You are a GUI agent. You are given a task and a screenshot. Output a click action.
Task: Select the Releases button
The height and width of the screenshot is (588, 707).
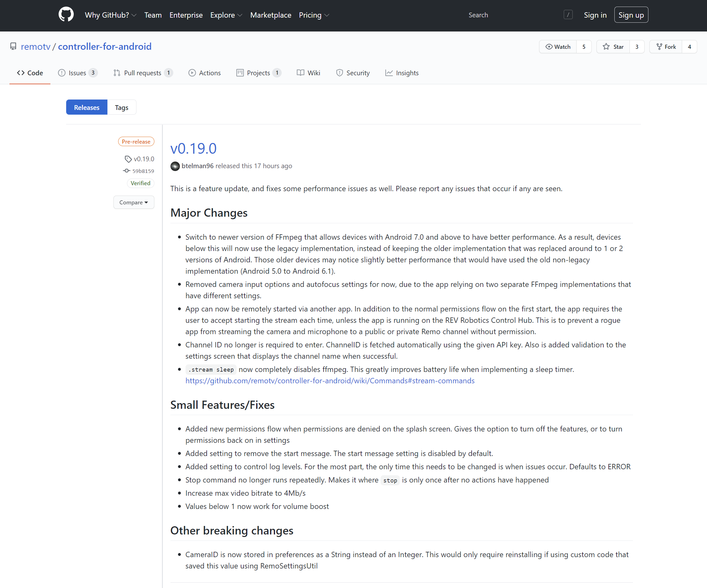[87, 107]
